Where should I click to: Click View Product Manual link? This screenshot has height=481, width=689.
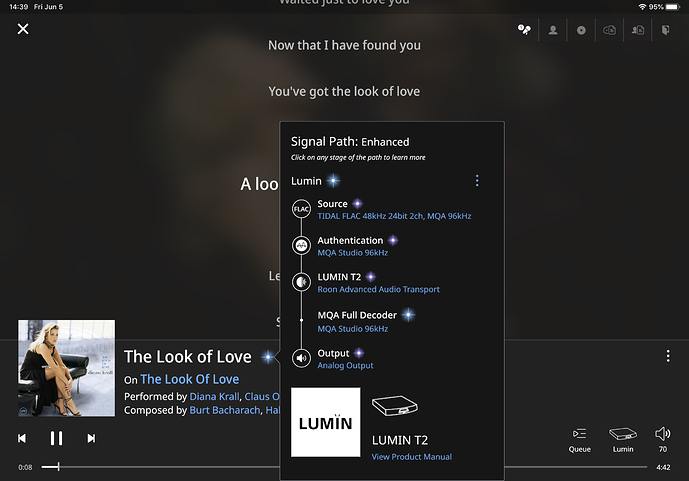point(412,457)
